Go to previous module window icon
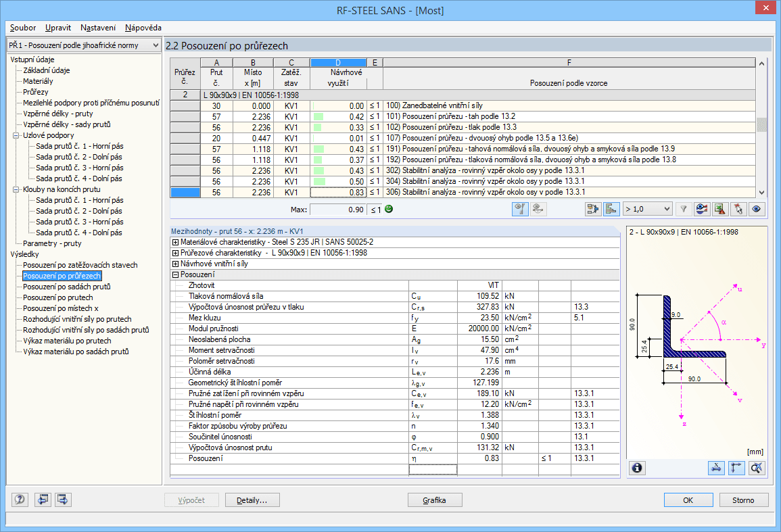Viewport: 781px width, 532px height. 43,500
